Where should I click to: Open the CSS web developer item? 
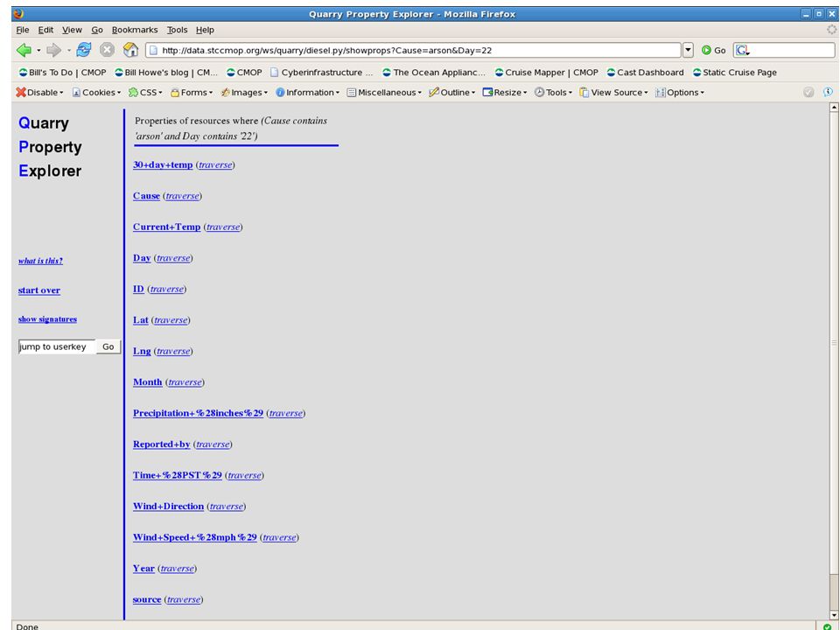[145, 92]
